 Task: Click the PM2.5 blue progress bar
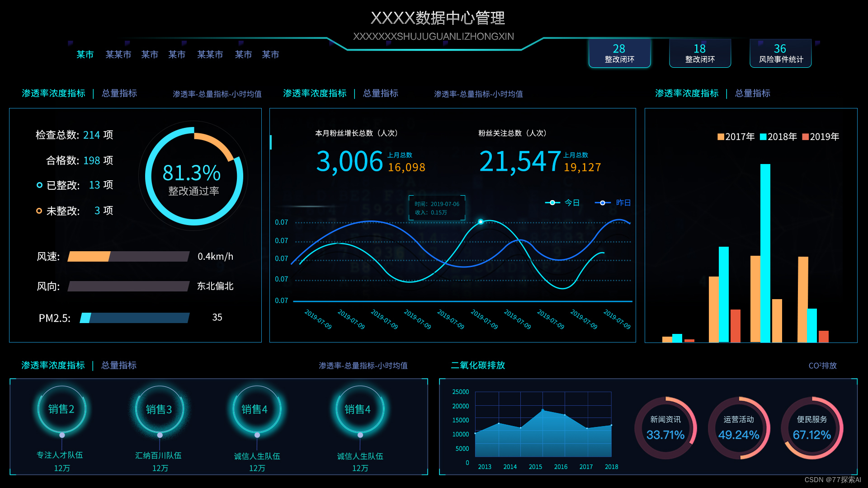[x=135, y=318]
